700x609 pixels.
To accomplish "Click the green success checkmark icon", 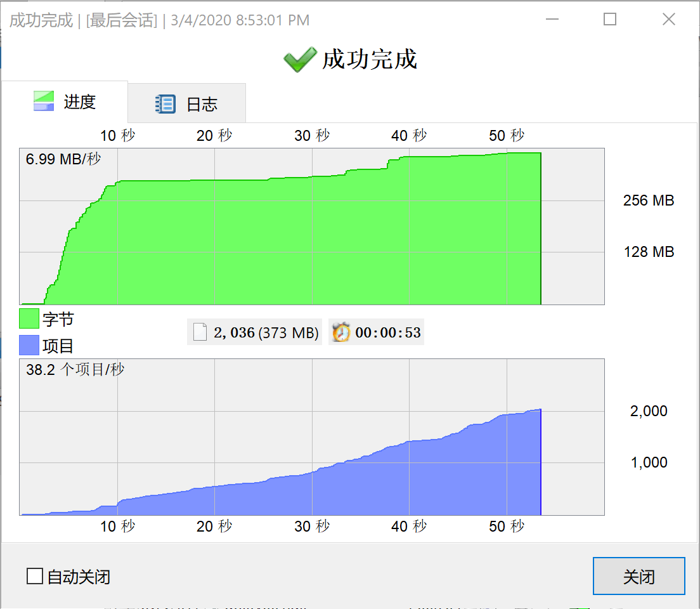I will point(300,60).
